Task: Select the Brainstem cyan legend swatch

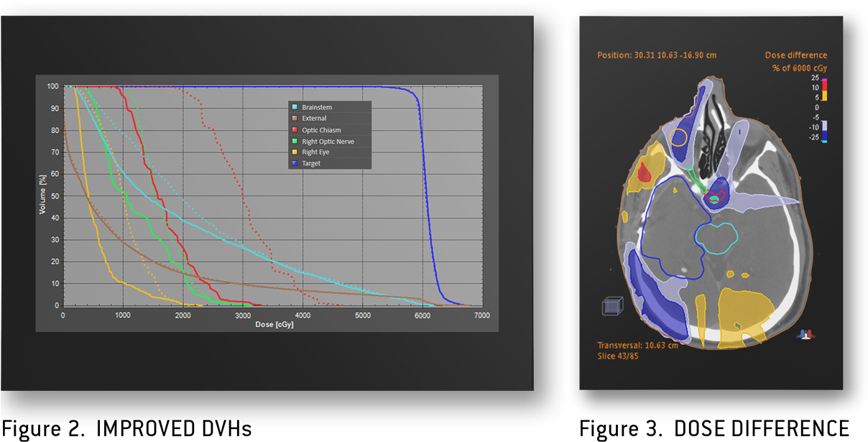Action: 295,107
